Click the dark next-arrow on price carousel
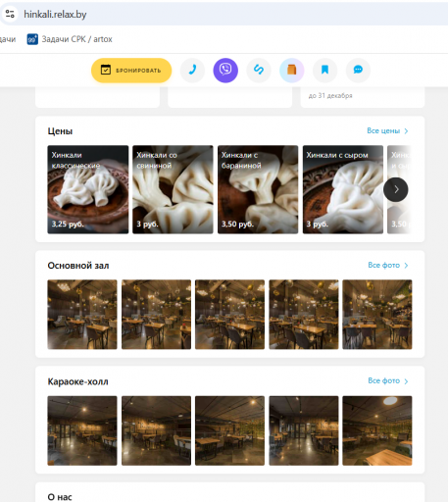Screen dimensions: 448x502 (396, 189)
